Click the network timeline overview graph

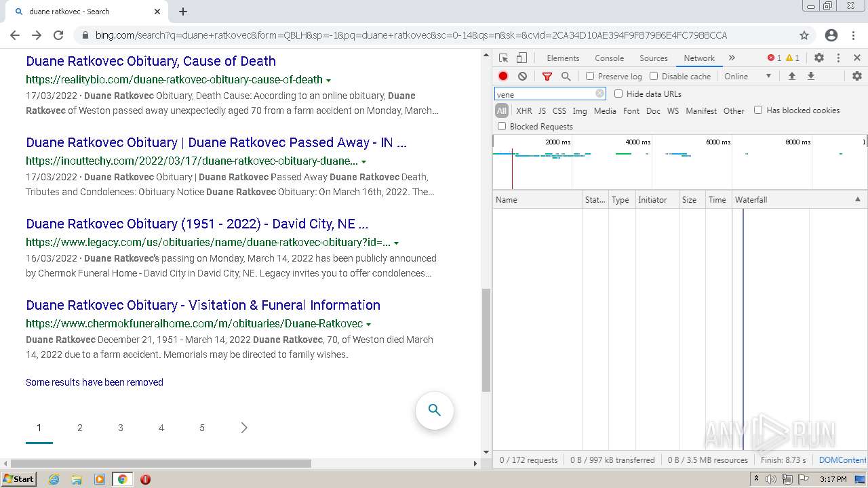679,163
